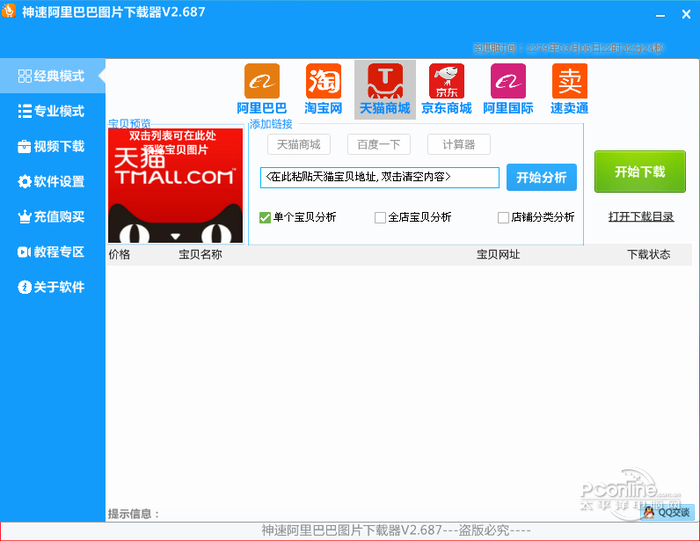This screenshot has height=541, width=700.
Task: Switch to 经典模式 in sidebar
Action: pyautogui.click(x=52, y=76)
